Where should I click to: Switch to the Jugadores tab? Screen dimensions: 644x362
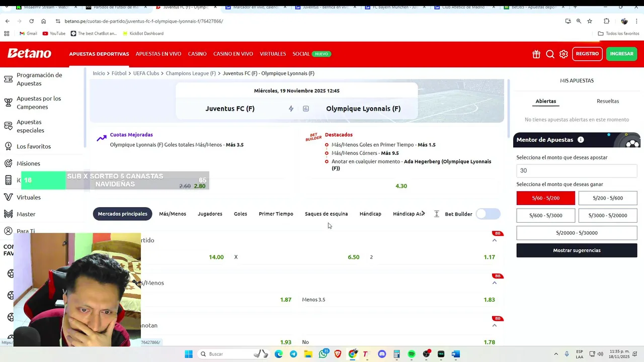coord(210,214)
